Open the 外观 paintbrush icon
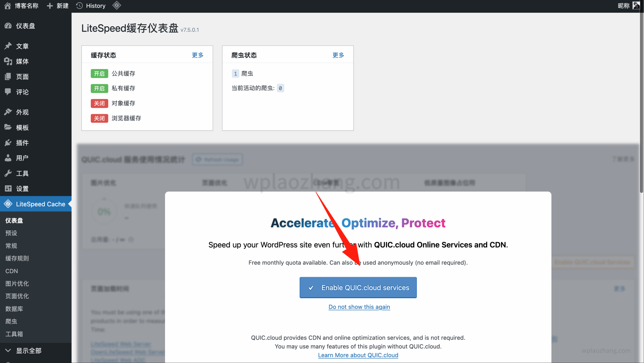This screenshot has width=644, height=363. pos(8,112)
